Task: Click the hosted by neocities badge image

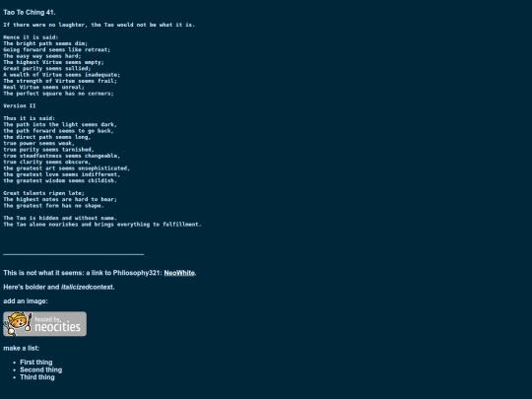Action: (x=44, y=324)
